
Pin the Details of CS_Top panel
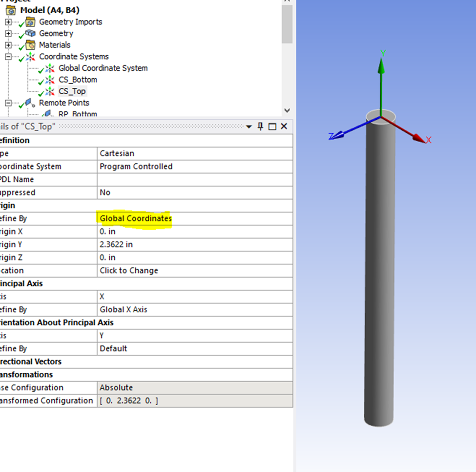click(x=260, y=126)
